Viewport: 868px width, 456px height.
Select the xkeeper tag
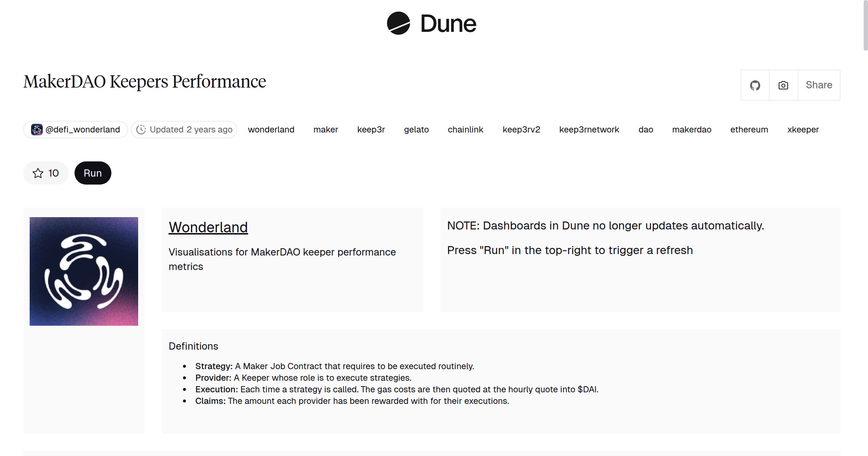(x=803, y=129)
